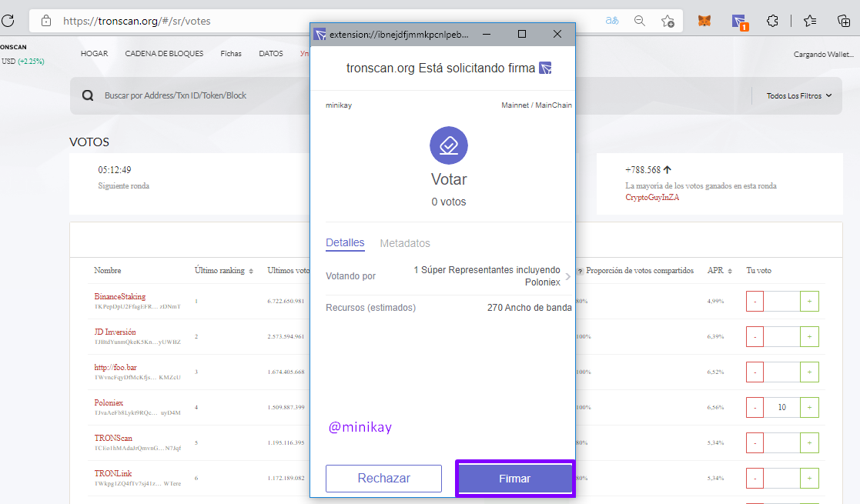Click the padlock site info icon
This screenshot has width=860, height=504.
click(46, 21)
